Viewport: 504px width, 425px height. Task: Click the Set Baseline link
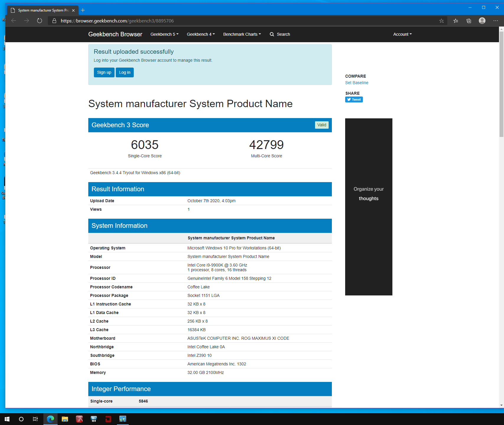click(357, 83)
